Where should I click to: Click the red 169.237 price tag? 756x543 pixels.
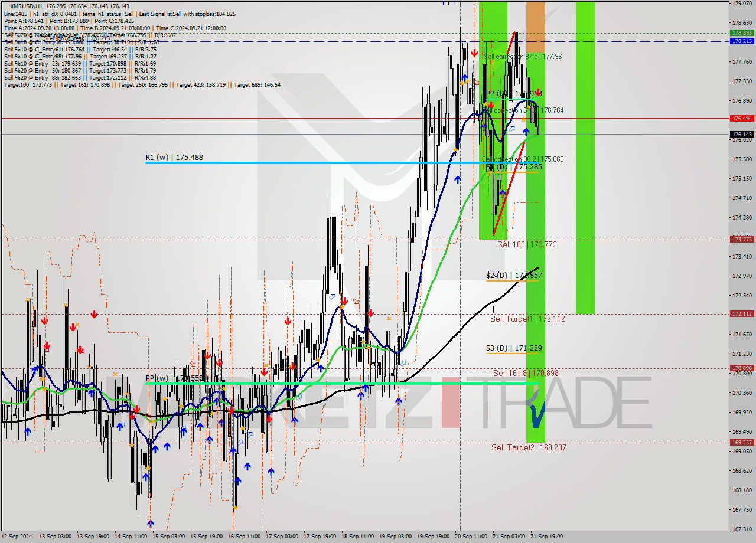742,443
